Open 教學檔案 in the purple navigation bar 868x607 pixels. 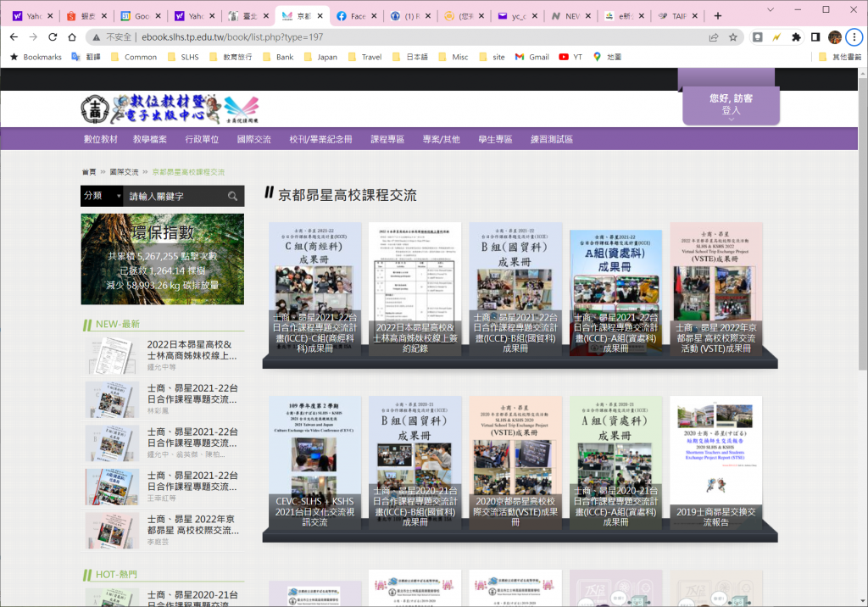[150, 139]
